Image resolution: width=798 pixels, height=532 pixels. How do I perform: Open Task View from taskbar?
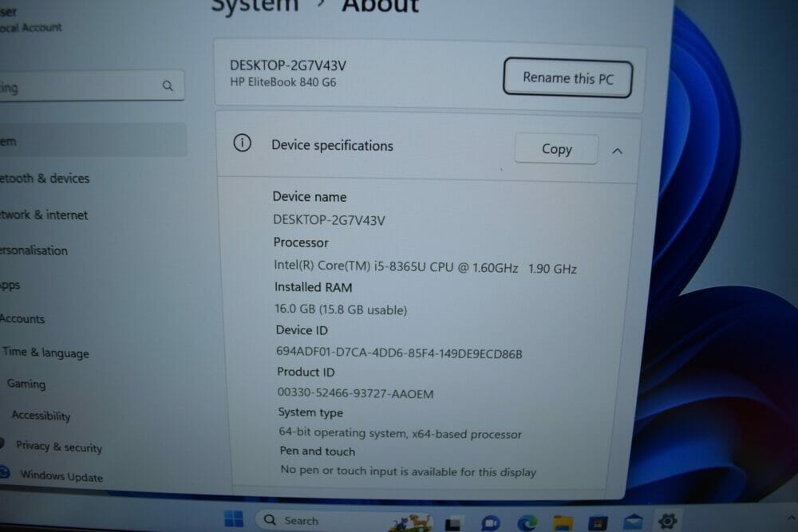[454, 522]
